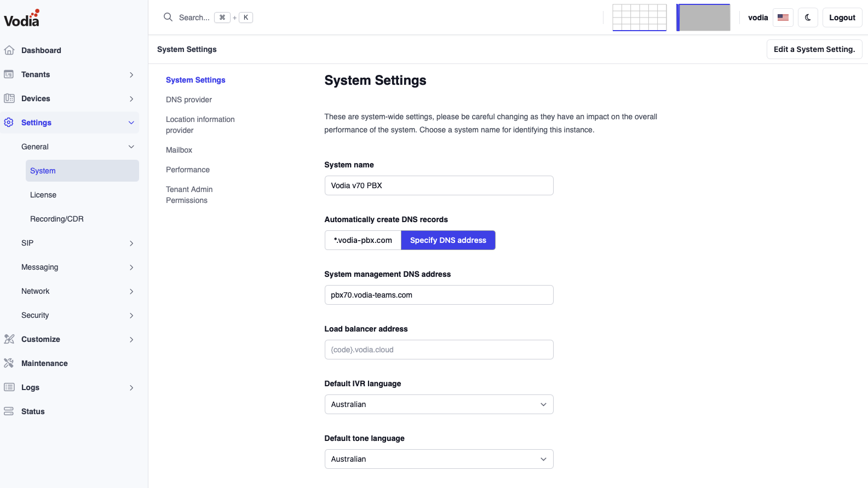Click the Settings gear icon
The height and width of the screenshot is (488, 868).
(9, 123)
